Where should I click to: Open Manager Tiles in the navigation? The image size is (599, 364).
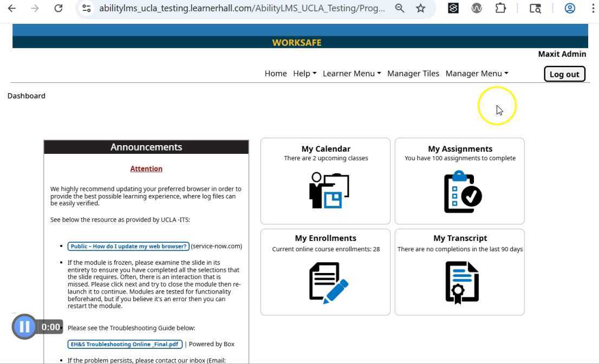[413, 73]
